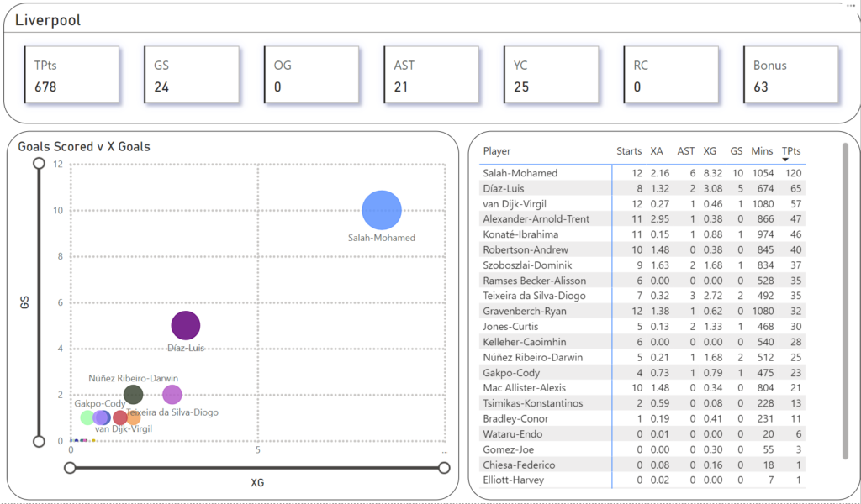Click the XG column header in table
Image resolution: width=861 pixels, height=504 pixels.
710,152
